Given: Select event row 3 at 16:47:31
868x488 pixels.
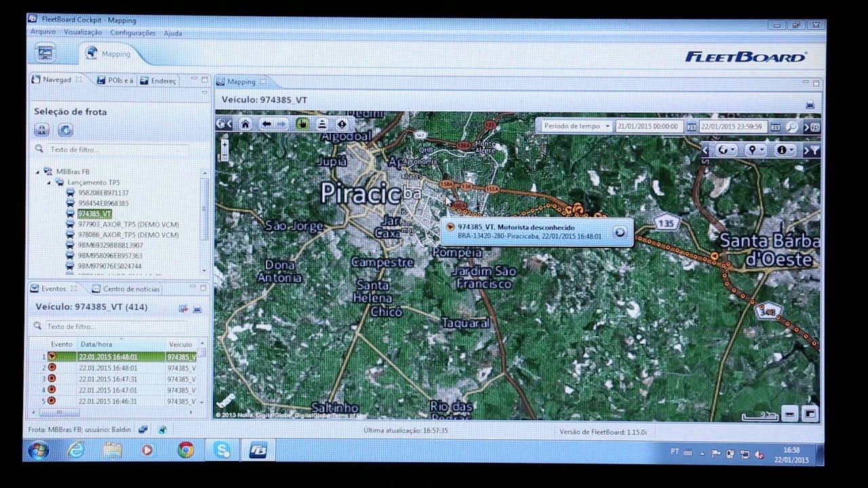Looking at the screenshot, I should coord(118,379).
